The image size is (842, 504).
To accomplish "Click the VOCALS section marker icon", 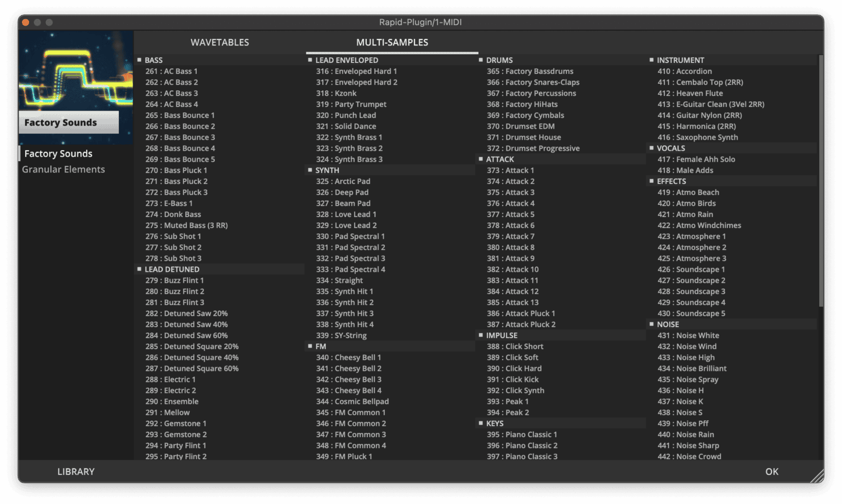I will point(653,148).
